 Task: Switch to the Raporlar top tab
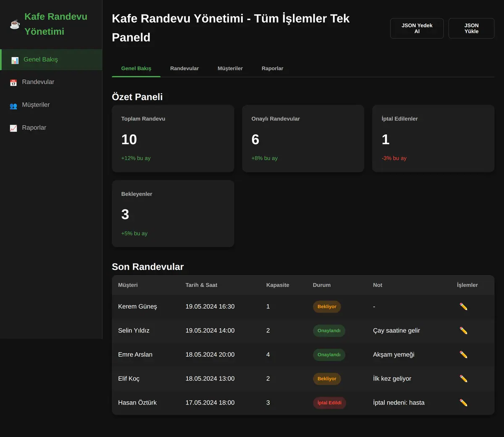pyautogui.click(x=272, y=68)
